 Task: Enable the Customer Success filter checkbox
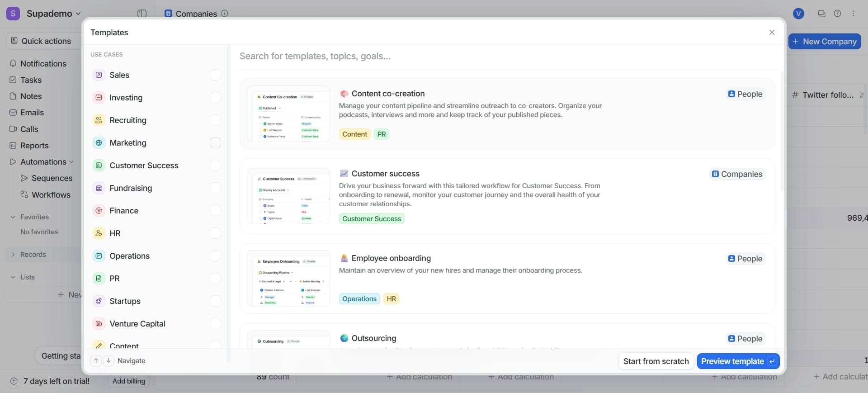click(x=215, y=166)
